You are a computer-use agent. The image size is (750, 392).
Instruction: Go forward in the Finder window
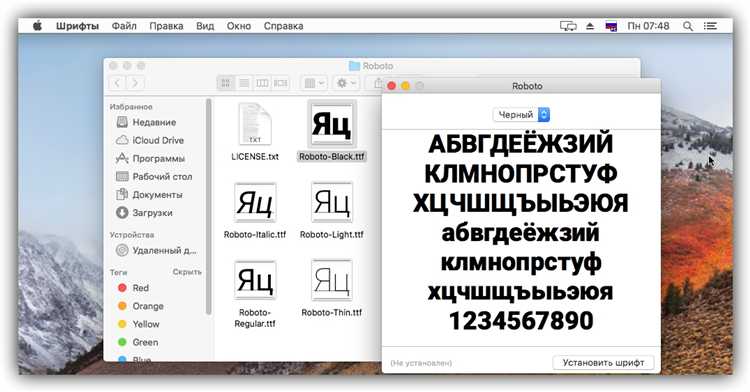click(x=135, y=83)
